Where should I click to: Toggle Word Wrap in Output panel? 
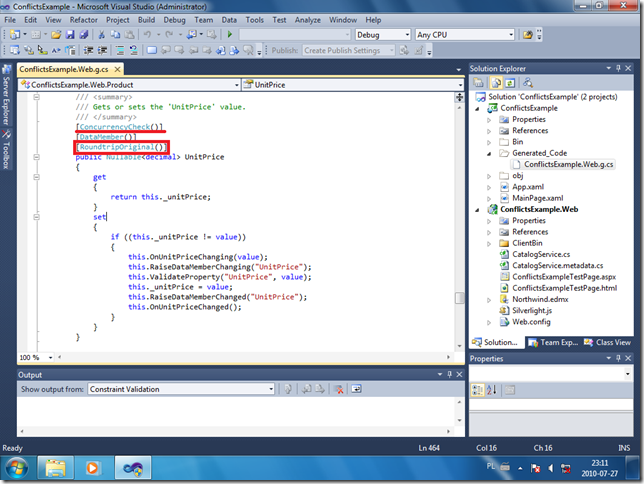tap(356, 389)
